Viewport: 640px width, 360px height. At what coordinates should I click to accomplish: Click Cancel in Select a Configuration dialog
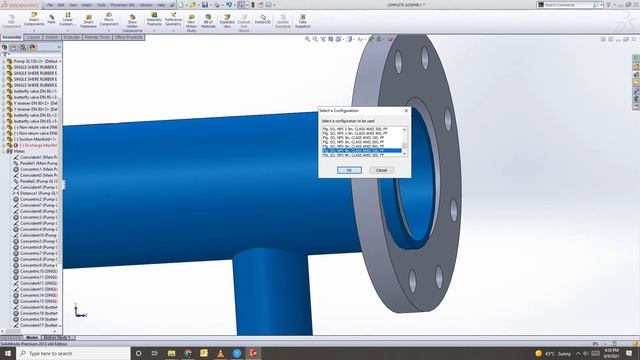coord(381,170)
